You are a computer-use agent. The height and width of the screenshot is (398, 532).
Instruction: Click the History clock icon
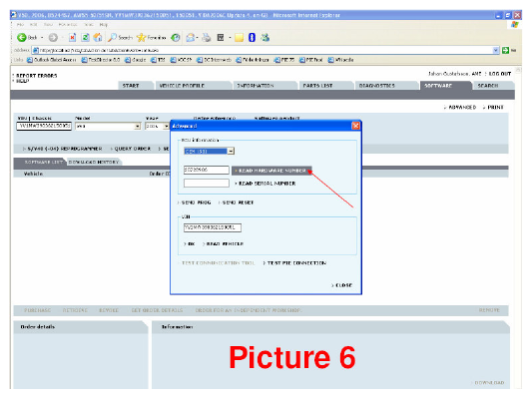176,37
